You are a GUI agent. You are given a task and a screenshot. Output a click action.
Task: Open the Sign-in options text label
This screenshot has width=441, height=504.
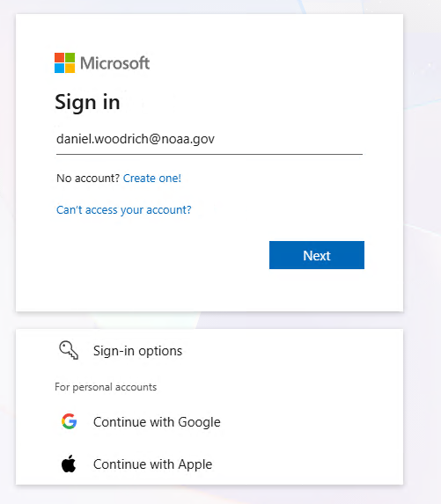pos(137,351)
